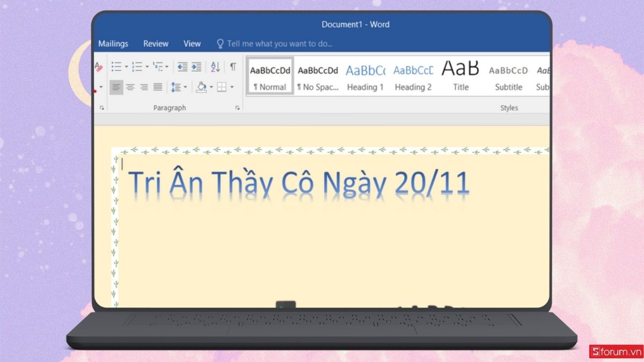Toggle Center paragraph alignment
Viewport: 644px width, 362px height.
[x=130, y=87]
